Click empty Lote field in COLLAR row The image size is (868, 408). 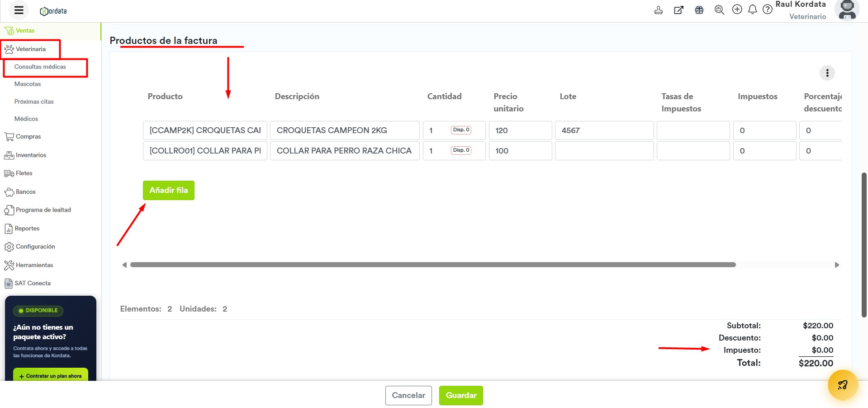(604, 151)
